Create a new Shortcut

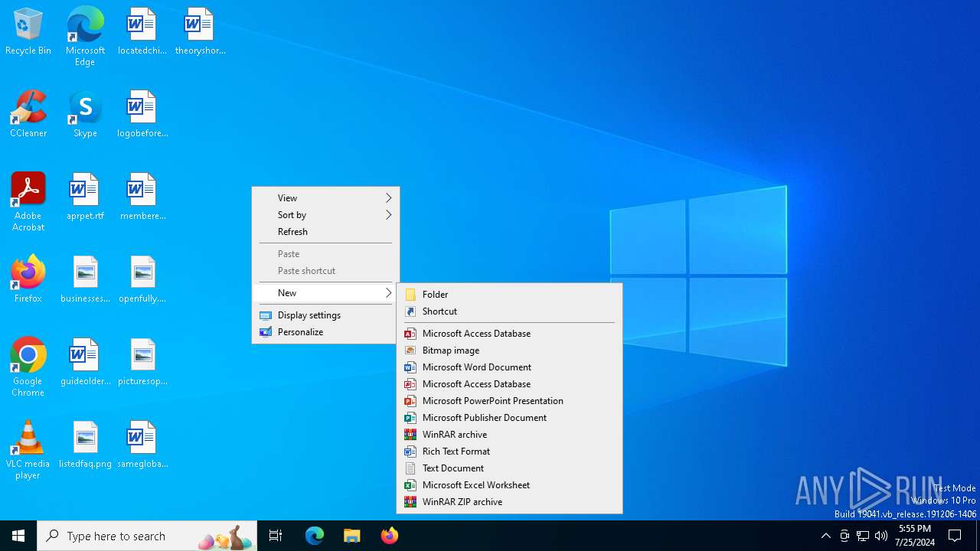click(x=509, y=311)
